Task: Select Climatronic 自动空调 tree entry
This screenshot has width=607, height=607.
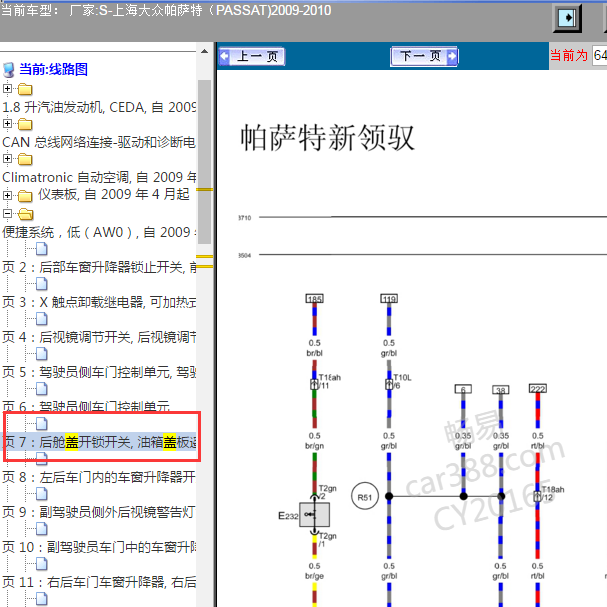Action: (99, 177)
